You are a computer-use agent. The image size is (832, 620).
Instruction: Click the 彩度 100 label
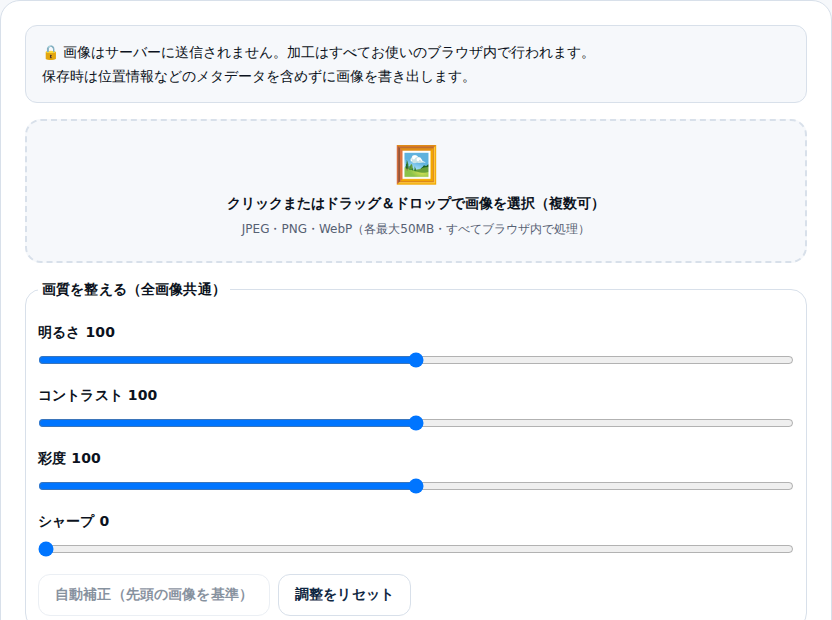point(69,458)
